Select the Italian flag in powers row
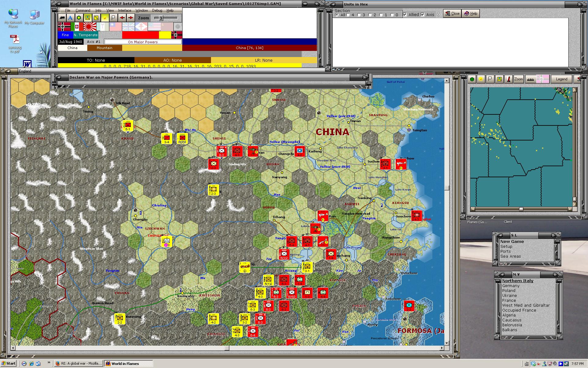Image resolution: width=588 pixels, height=368 pixels. point(77,27)
